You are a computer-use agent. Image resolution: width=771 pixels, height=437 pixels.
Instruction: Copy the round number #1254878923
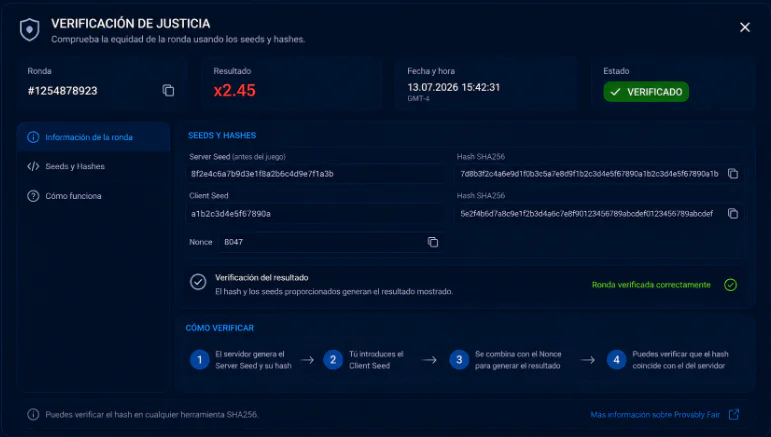168,90
